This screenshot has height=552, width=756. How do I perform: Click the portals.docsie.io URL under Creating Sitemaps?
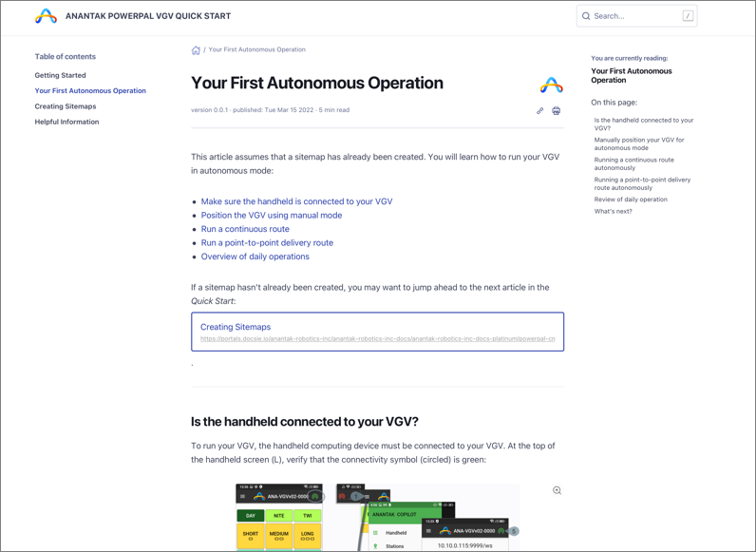(377, 339)
